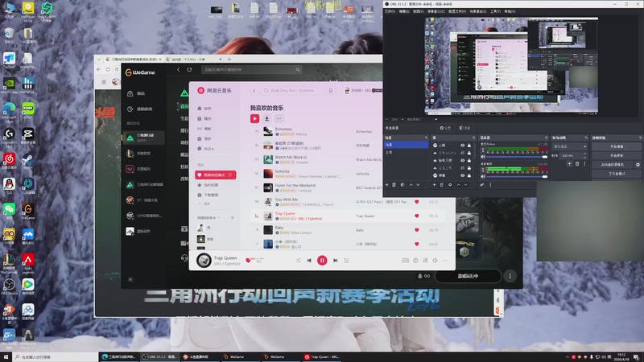
Task: Like current song heart icon in player bar
Action: 248,260
